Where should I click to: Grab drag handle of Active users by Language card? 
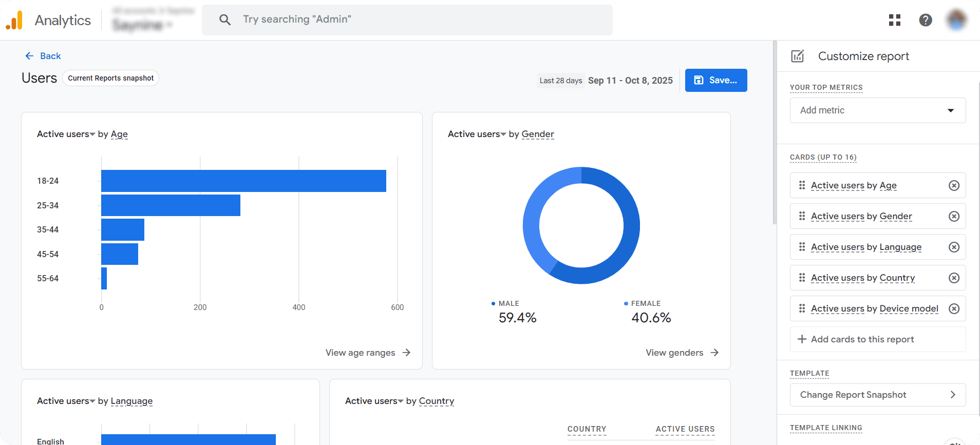click(802, 247)
